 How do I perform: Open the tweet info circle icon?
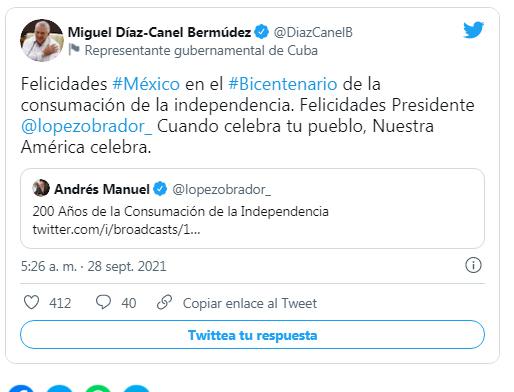(x=473, y=266)
